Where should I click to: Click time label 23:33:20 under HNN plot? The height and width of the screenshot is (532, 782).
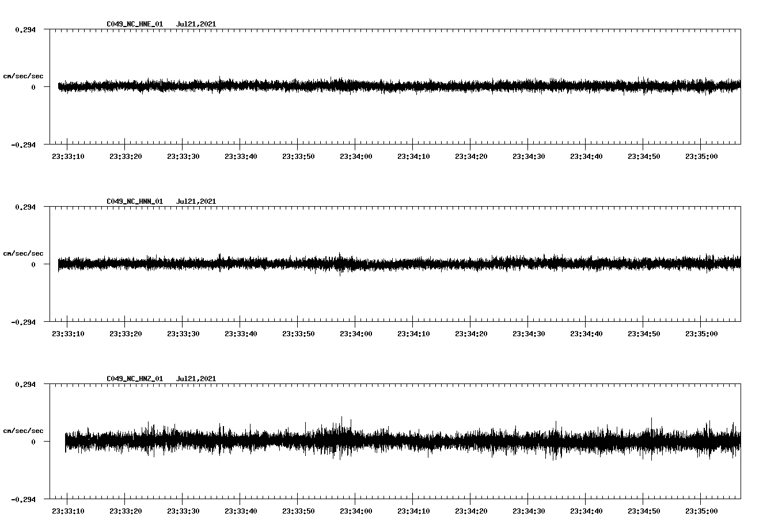(126, 333)
